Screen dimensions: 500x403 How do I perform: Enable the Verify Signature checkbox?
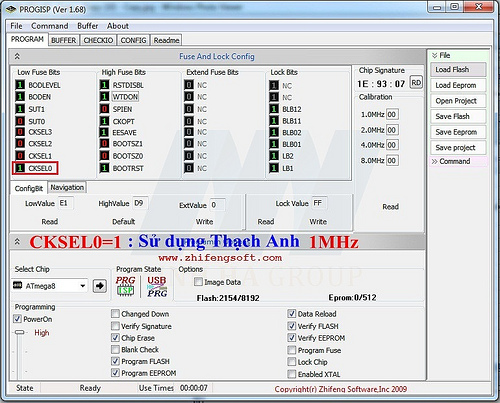(115, 326)
